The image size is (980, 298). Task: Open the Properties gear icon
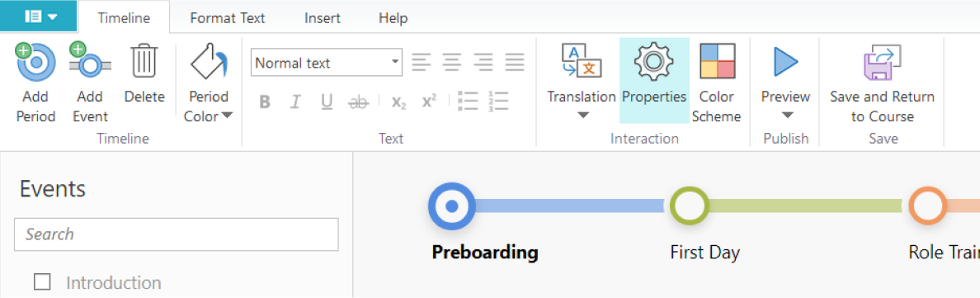point(654,61)
